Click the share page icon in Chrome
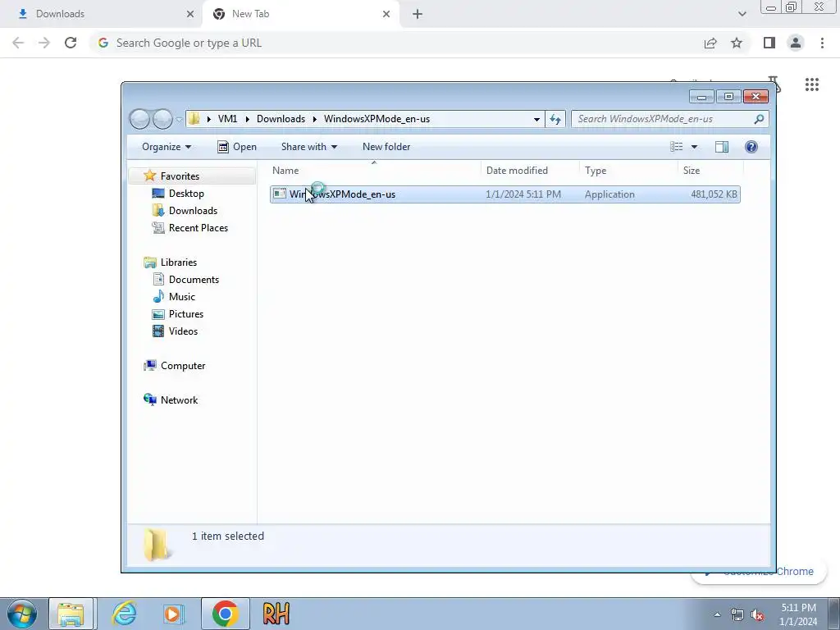 [x=710, y=43]
